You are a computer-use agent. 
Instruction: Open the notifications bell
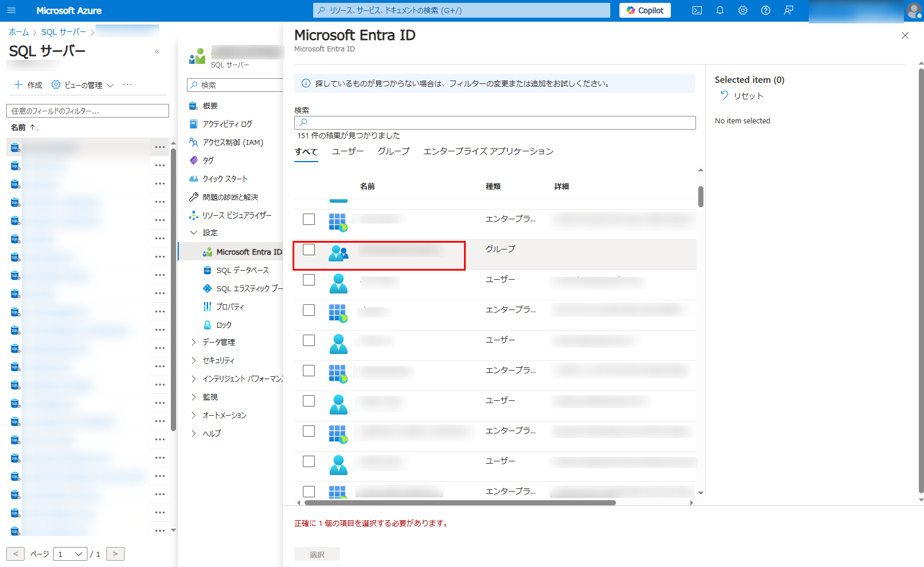[x=720, y=10]
